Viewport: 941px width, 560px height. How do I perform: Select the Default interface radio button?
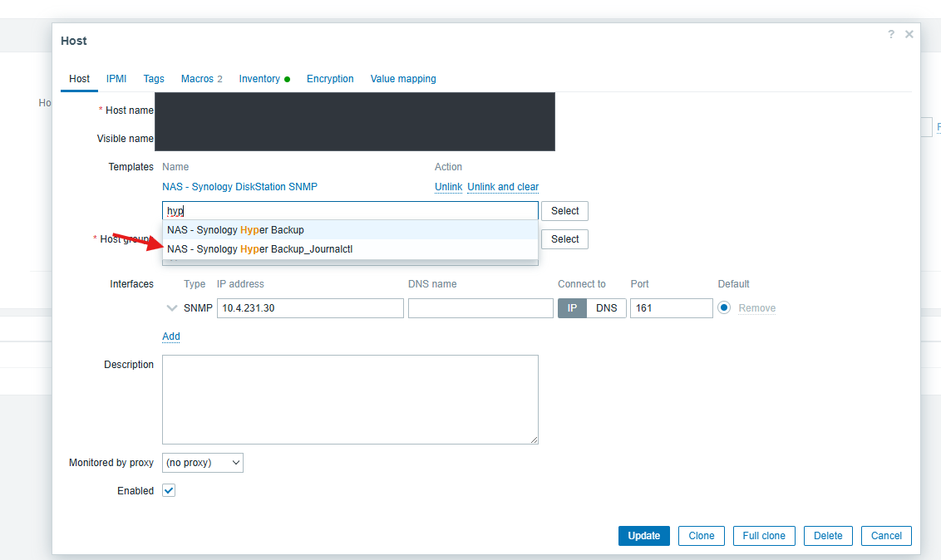[x=724, y=307]
